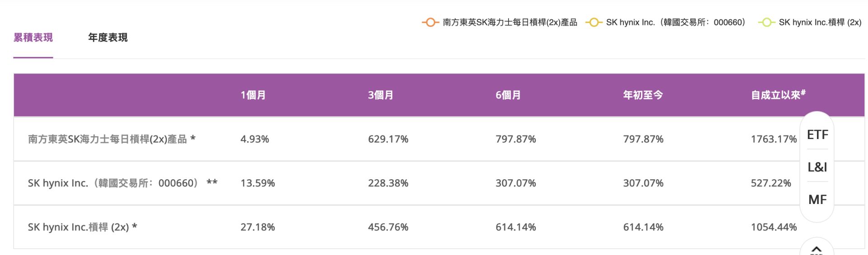
Task: Click the 1個月 column header
Action: click(253, 95)
